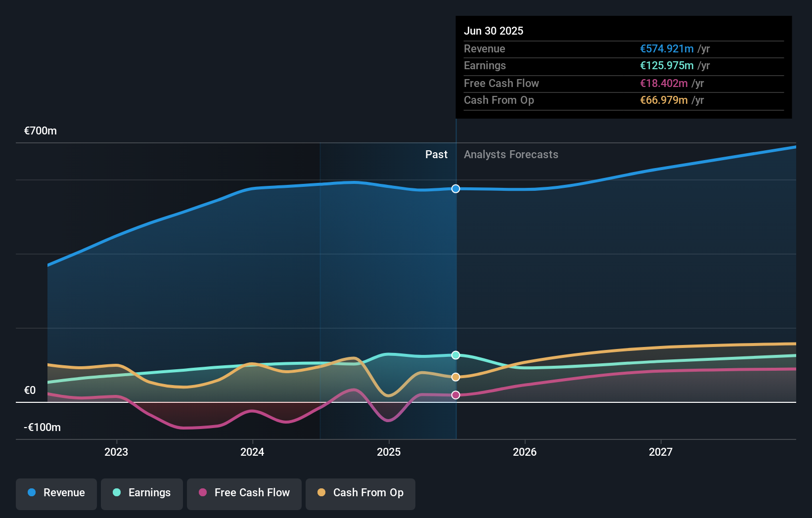Click the Cash From Op data point marker
Viewport: 812px width, 518px height.
456,377
